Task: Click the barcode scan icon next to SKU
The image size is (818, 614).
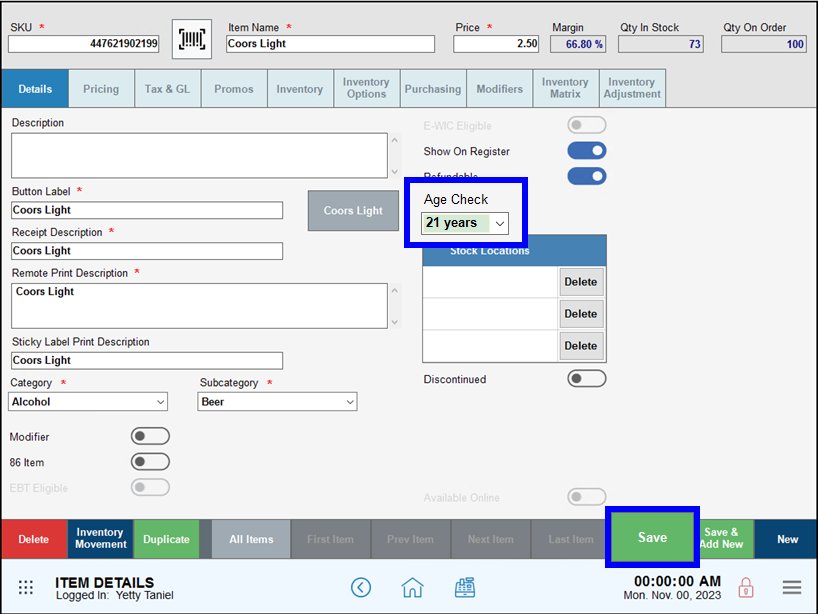Action: [192, 39]
